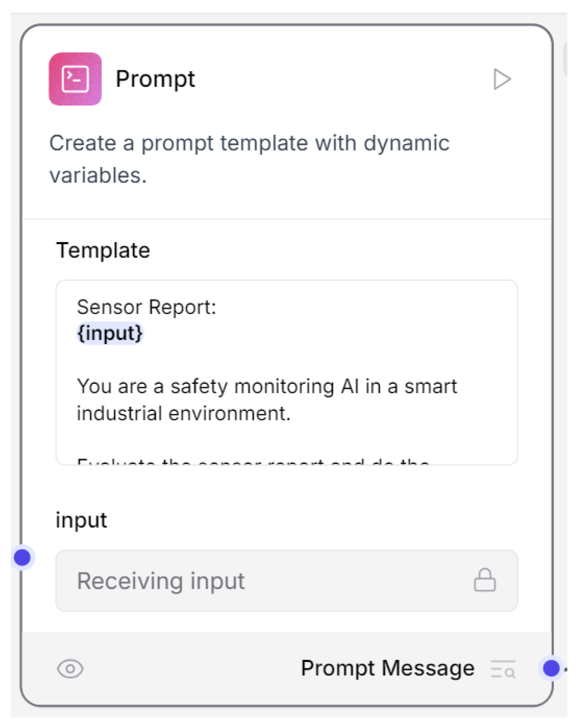The image size is (579, 728).
Task: Click the 'Sensor Report:' template line
Action: pyautogui.click(x=146, y=307)
